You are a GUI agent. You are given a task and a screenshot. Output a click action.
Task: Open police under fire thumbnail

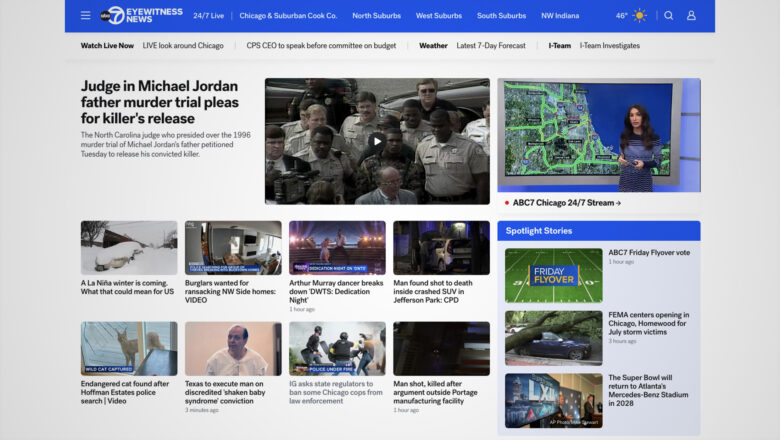tap(337, 349)
